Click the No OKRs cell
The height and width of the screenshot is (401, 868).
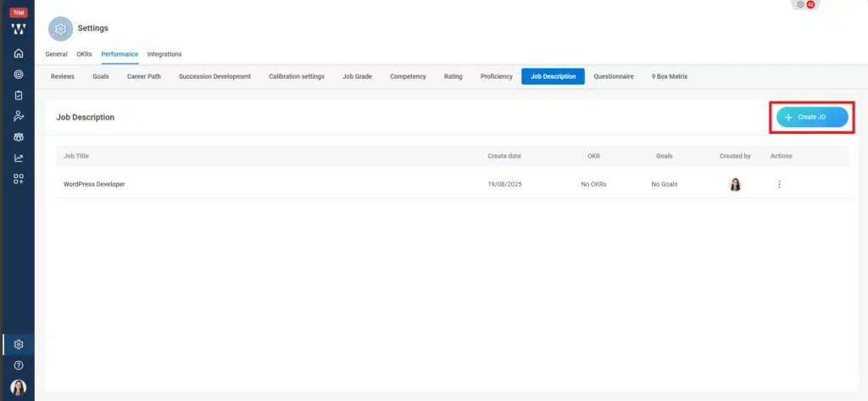coord(593,185)
